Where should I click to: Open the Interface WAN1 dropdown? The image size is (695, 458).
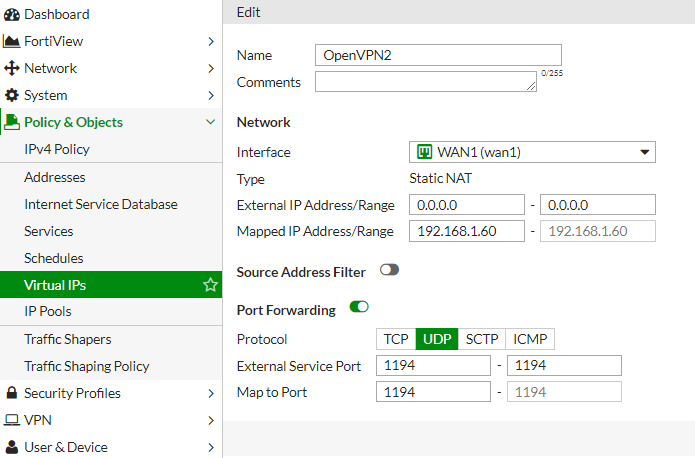(x=533, y=152)
